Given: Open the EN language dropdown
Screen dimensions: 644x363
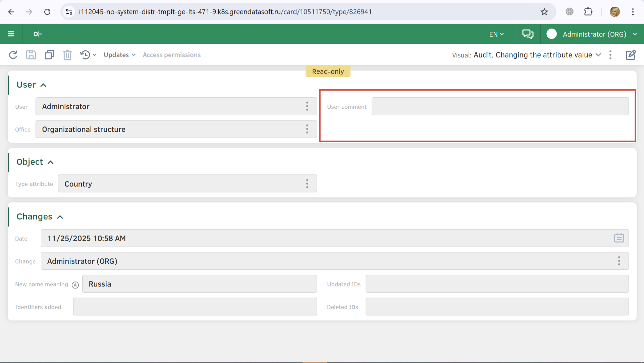Looking at the screenshot, I should tap(496, 34).
